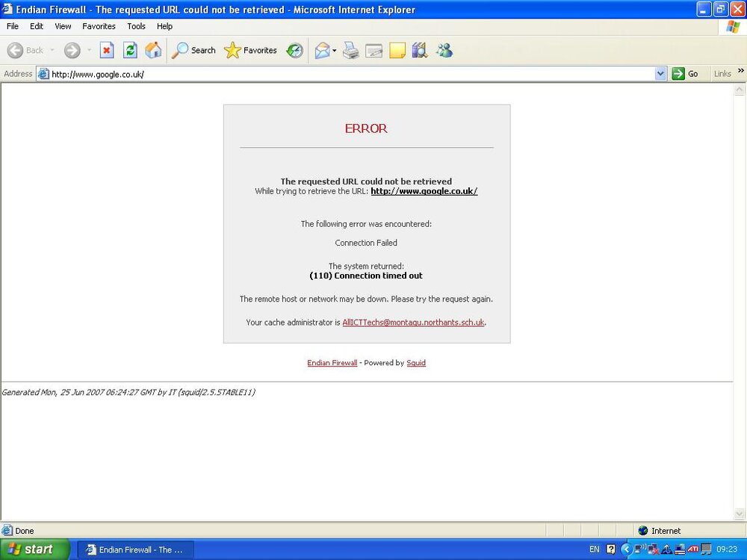This screenshot has height=560, width=747.
Task: Open the Address bar dropdown list
Action: (660, 74)
